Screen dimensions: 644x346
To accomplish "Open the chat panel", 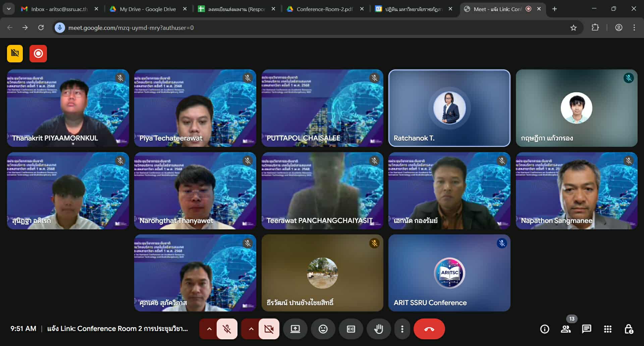I will pyautogui.click(x=587, y=329).
